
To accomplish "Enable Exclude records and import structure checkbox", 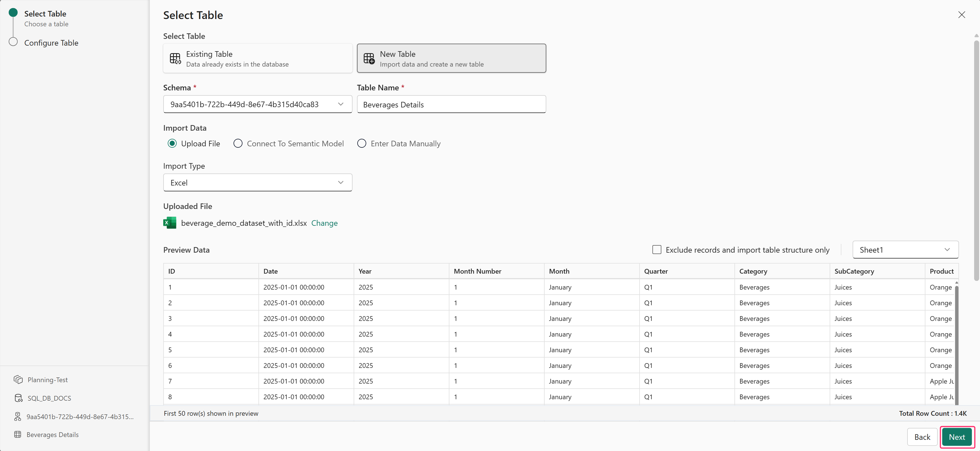I will coord(657,250).
